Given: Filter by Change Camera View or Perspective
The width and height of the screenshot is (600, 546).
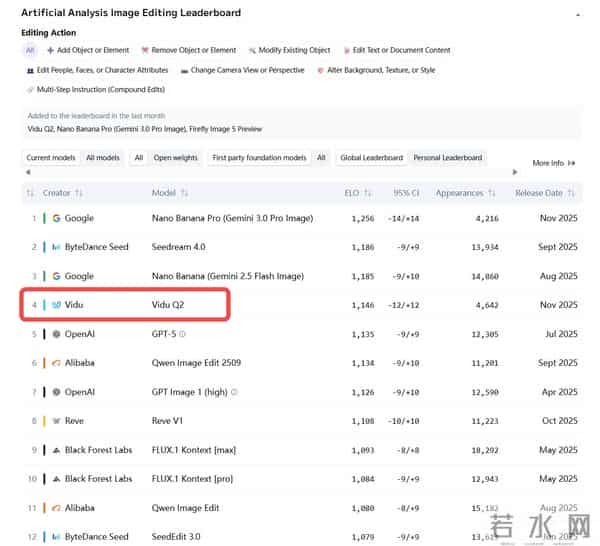Looking at the screenshot, I should (243, 71).
